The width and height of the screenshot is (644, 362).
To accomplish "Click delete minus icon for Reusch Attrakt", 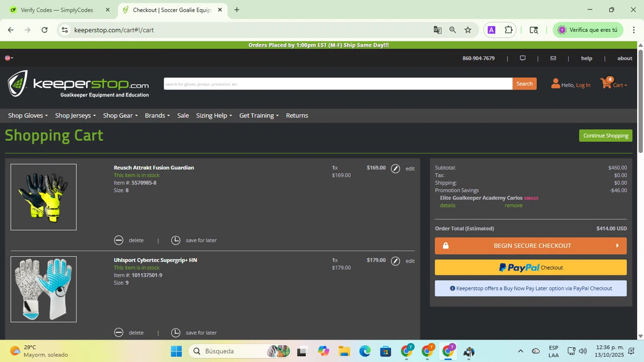I will point(119,240).
